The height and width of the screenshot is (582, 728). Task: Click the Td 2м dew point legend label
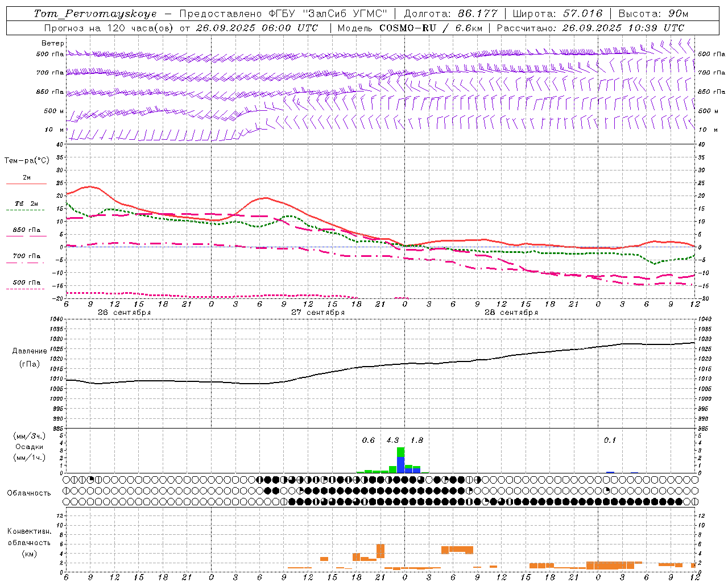pyautogui.click(x=26, y=203)
